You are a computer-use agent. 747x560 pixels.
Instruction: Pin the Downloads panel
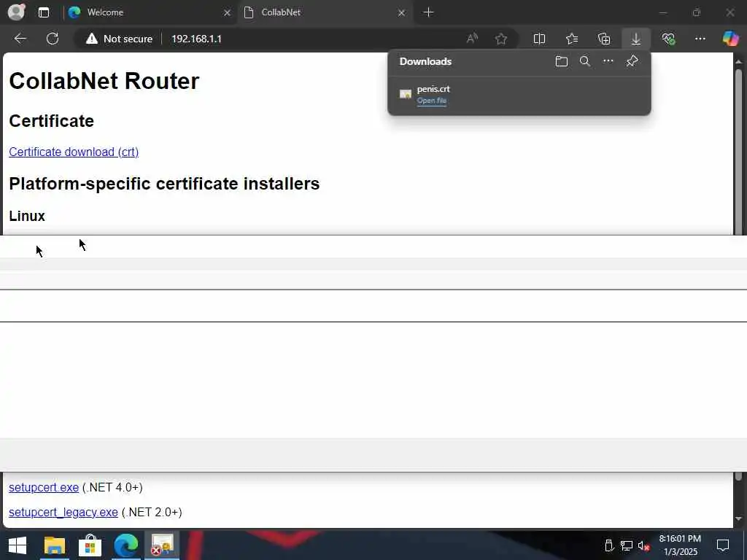coord(632,61)
